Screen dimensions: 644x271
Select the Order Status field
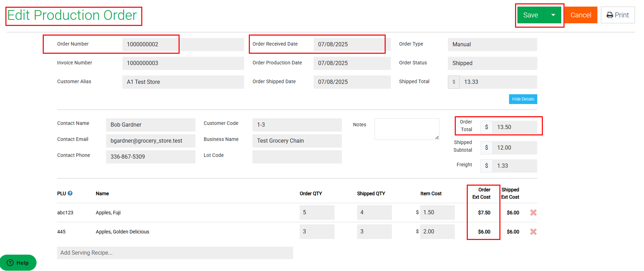pos(492,63)
